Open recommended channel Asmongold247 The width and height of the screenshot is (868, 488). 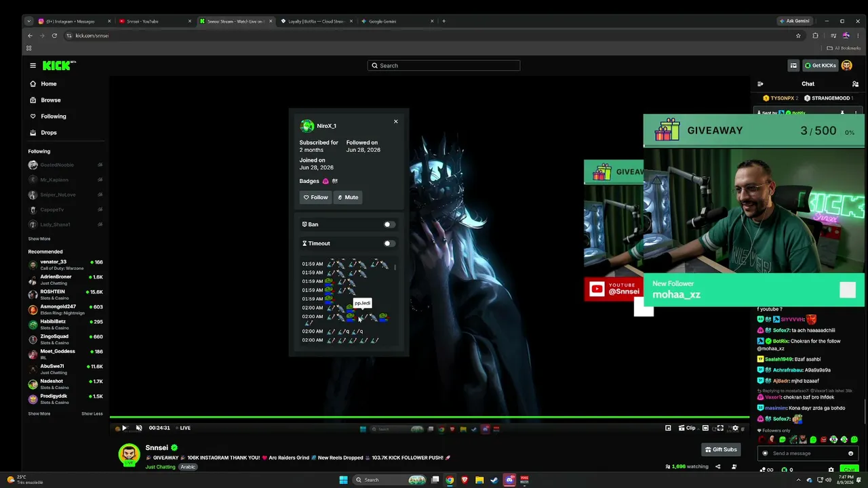click(66, 310)
